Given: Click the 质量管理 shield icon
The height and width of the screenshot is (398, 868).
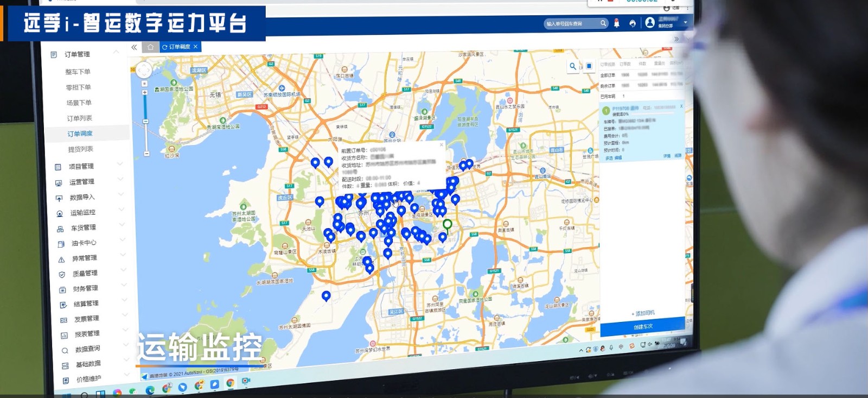Looking at the screenshot, I should point(62,275).
